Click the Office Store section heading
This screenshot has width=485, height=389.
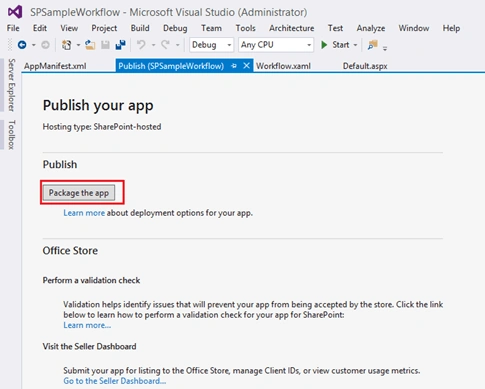[70, 251]
